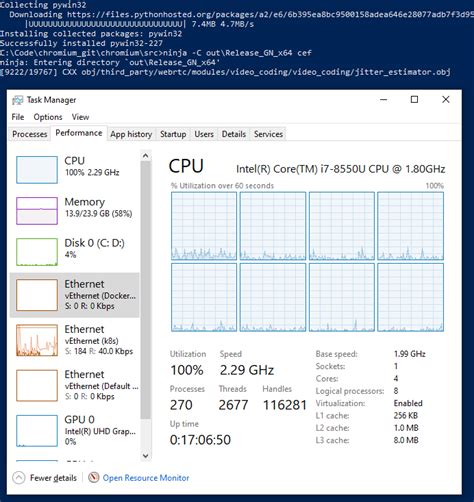474x502 pixels.
Task: Switch to the Details tab
Action: pyautogui.click(x=234, y=134)
